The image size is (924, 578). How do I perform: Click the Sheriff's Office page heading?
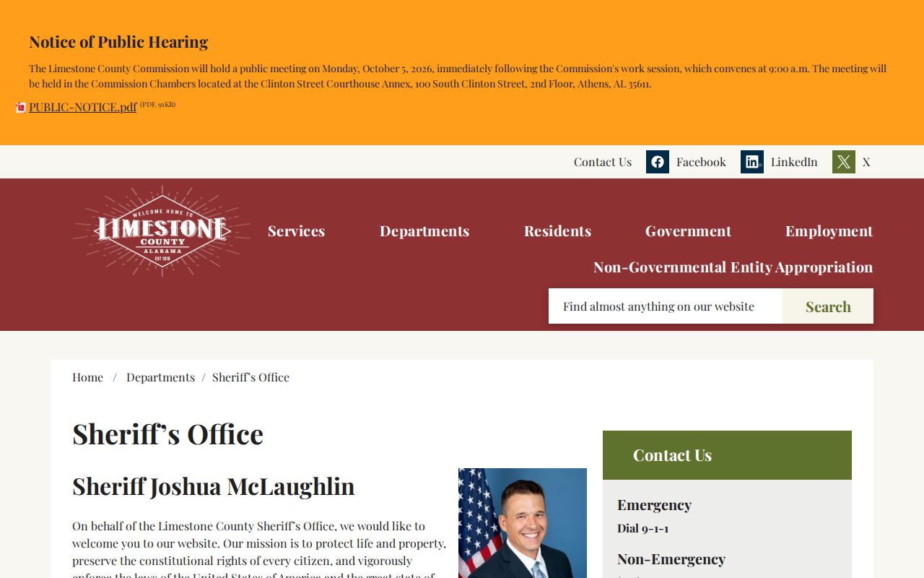click(x=167, y=434)
